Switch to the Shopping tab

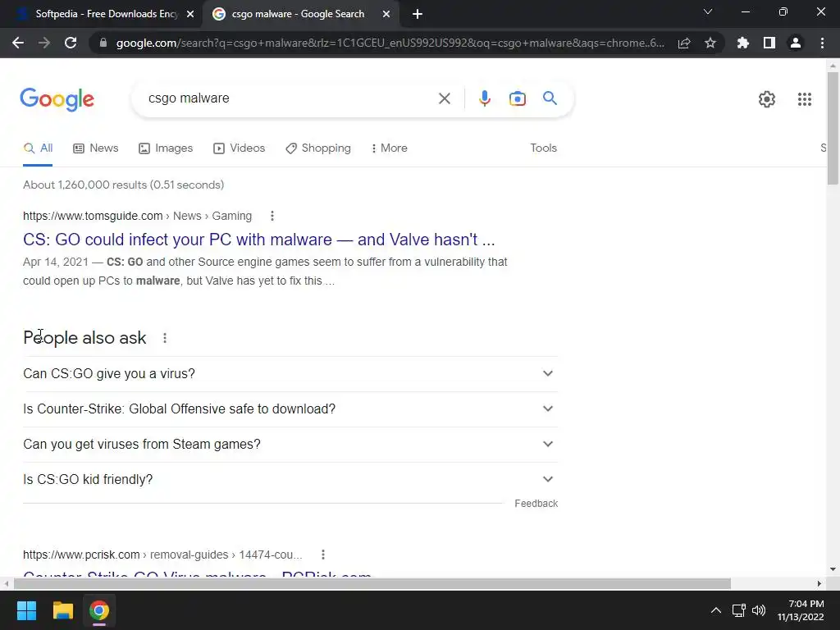coord(318,148)
